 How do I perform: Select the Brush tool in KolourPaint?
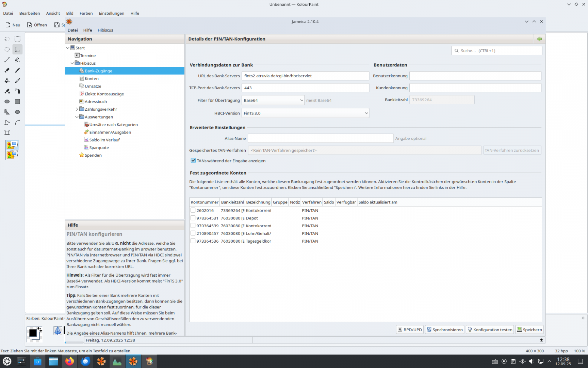(17, 70)
